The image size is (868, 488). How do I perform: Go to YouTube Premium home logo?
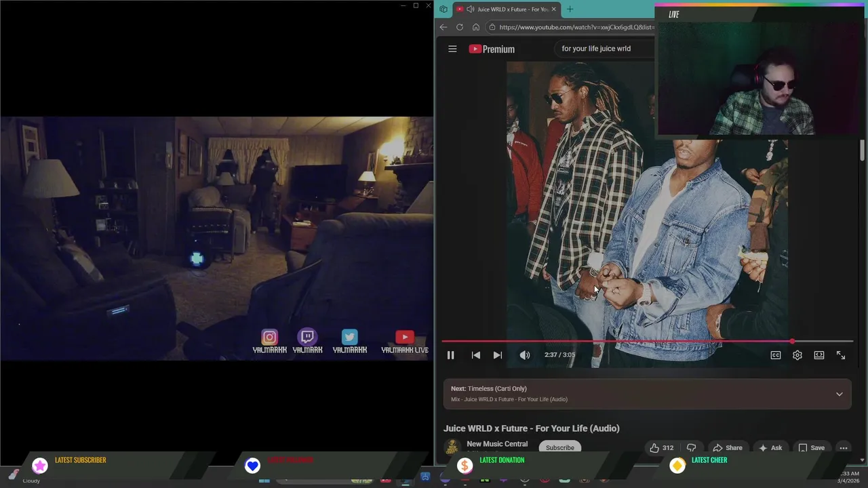coord(492,49)
